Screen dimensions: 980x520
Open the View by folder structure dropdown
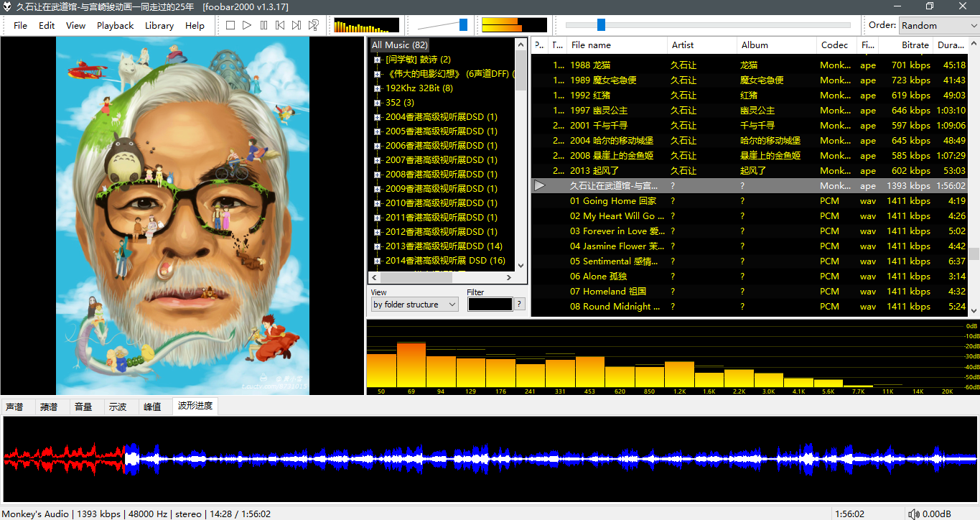tap(414, 305)
